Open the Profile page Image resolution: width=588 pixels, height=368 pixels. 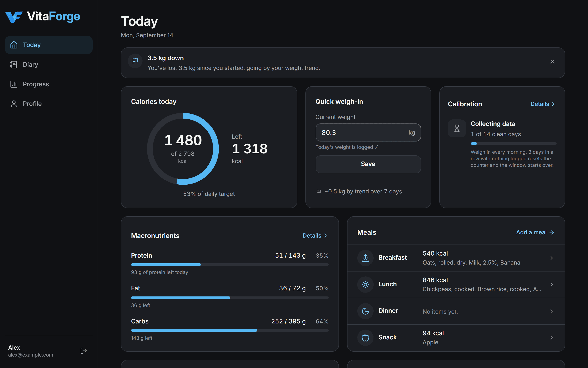(x=49, y=104)
